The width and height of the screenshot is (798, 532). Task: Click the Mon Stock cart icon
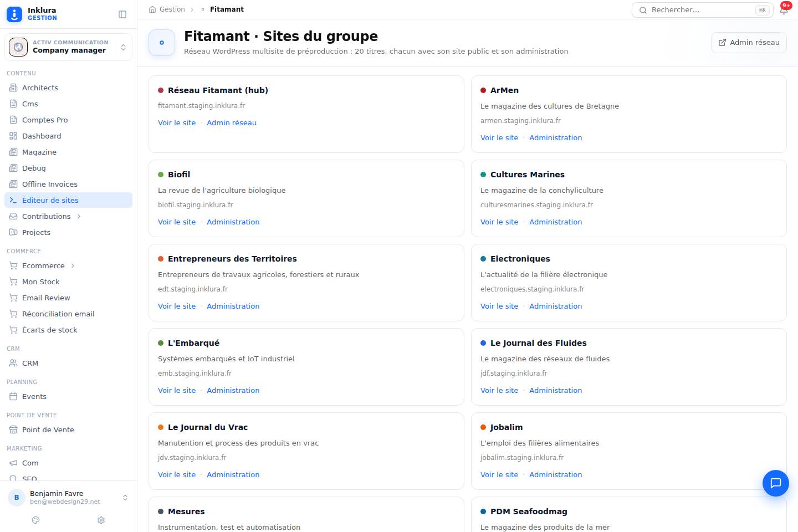[x=13, y=282]
